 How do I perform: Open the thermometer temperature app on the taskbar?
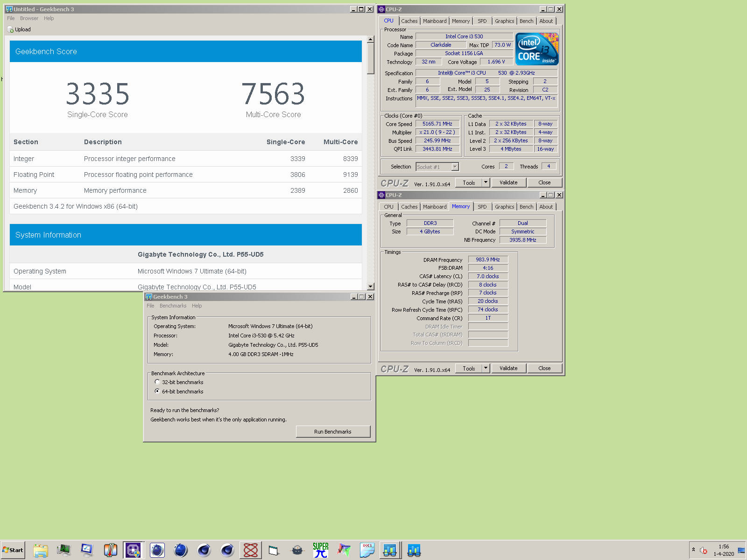pyautogui.click(x=111, y=550)
